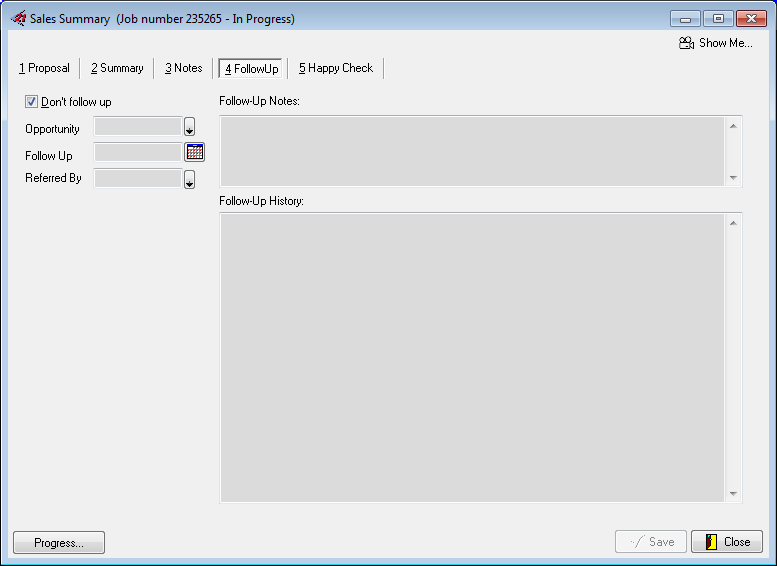The width and height of the screenshot is (777, 566).
Task: Click the Follow Up date field
Action: click(x=138, y=152)
